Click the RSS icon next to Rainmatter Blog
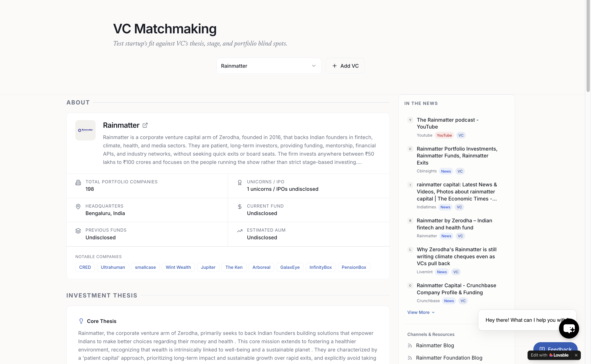Viewport: 591px width, 364px height. pos(410,345)
